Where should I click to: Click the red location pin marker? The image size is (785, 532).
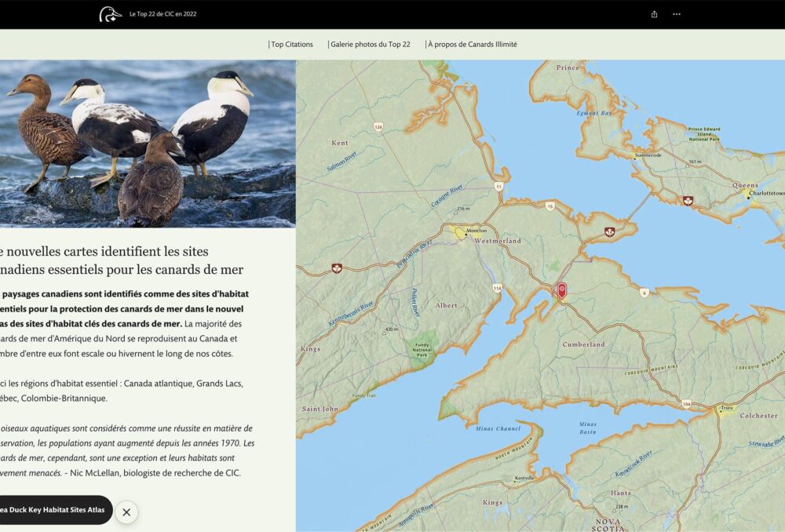pyautogui.click(x=562, y=291)
